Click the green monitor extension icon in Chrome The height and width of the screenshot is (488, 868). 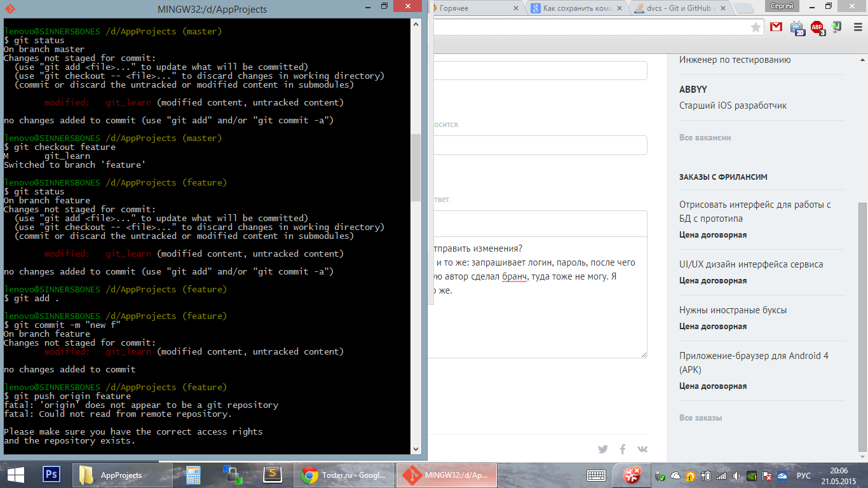click(837, 27)
